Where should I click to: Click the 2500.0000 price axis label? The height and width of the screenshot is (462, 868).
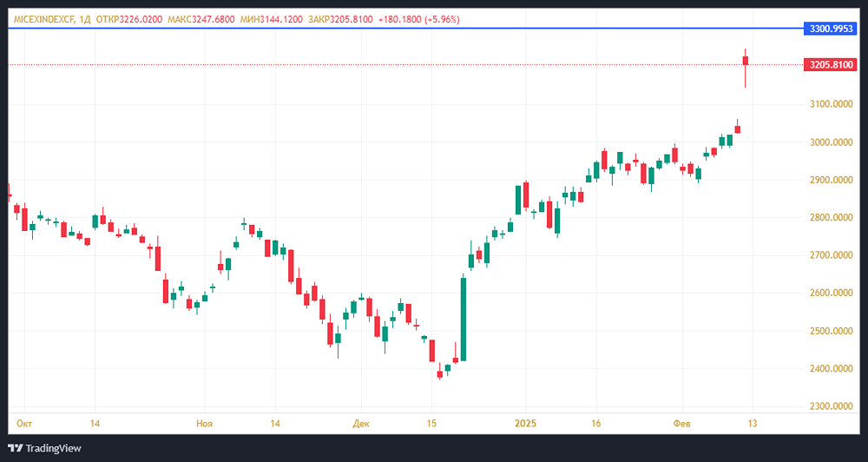tap(831, 331)
